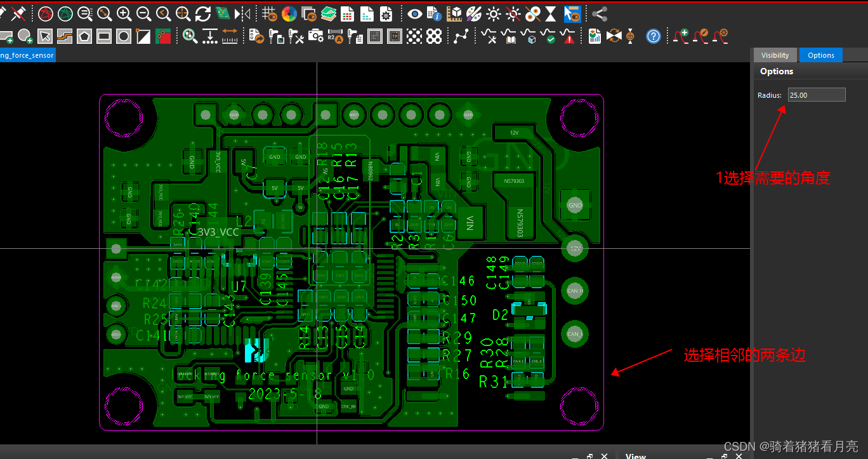Click the polygon shape add icon

(x=84, y=36)
